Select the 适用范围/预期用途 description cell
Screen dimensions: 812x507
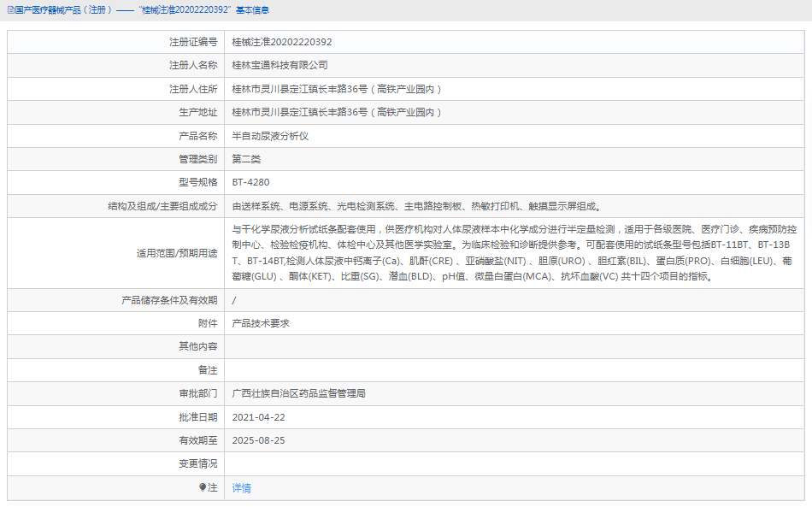pyautogui.click(x=513, y=252)
